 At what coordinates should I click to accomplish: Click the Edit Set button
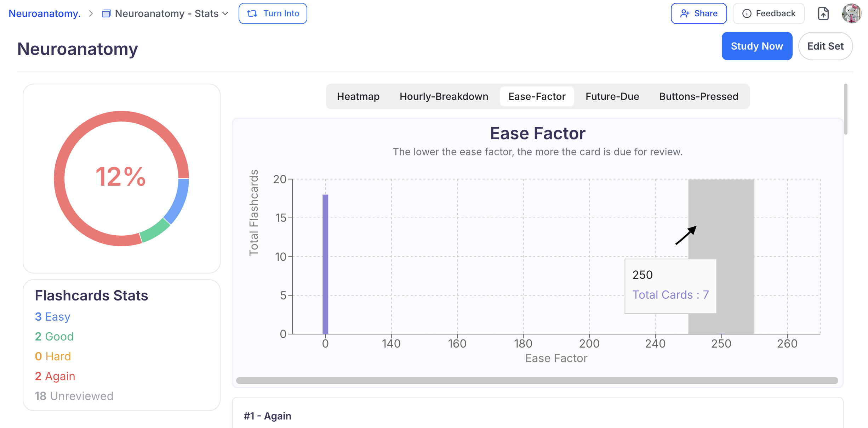coord(825,46)
